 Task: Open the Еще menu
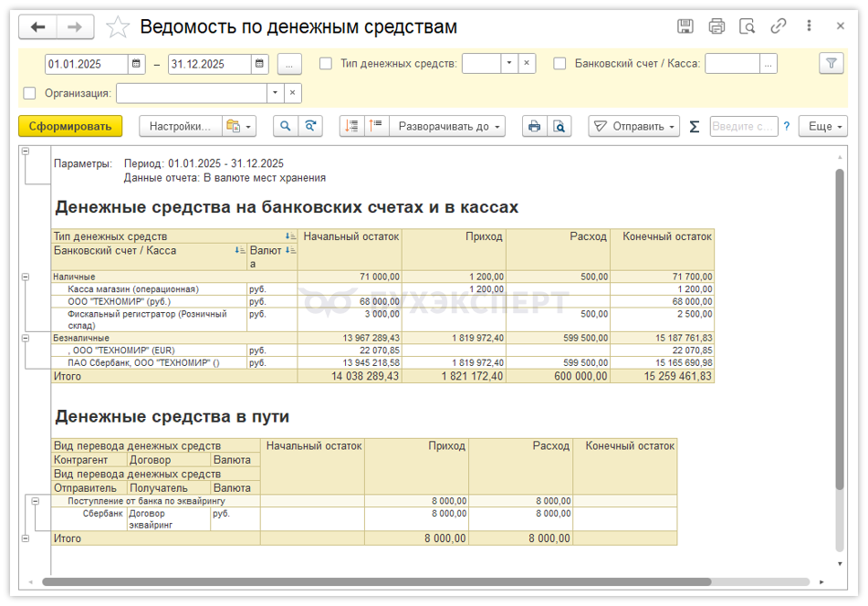[826, 126]
